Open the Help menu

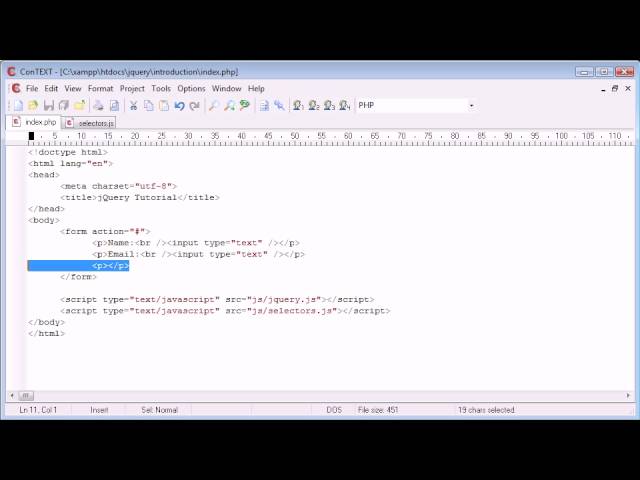click(256, 89)
